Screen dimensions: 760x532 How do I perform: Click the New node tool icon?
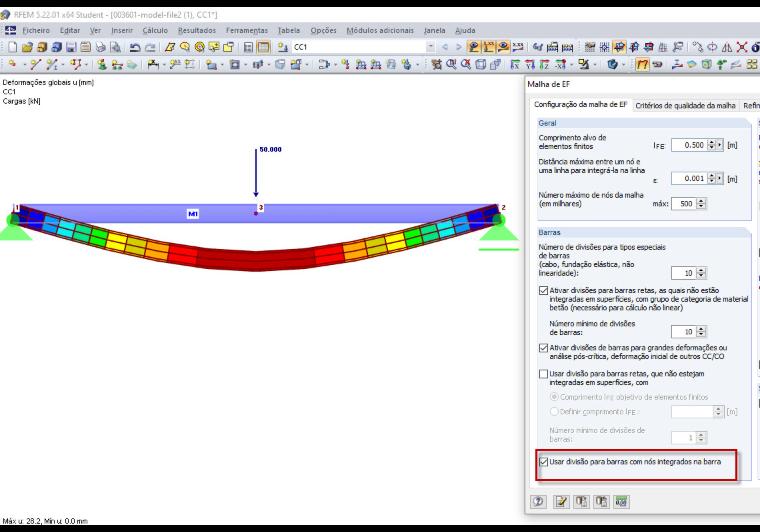12,64
